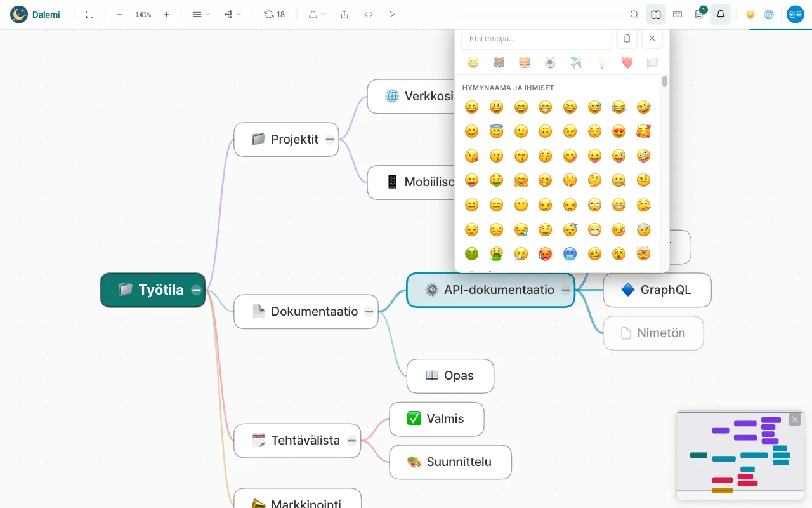Image resolution: width=812 pixels, height=508 pixels.
Task: Open the layout structure dropdown
Action: tap(233, 14)
